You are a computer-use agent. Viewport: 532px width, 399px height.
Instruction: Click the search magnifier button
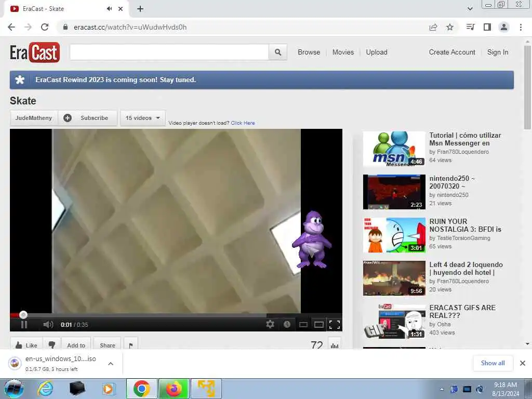coord(278,52)
